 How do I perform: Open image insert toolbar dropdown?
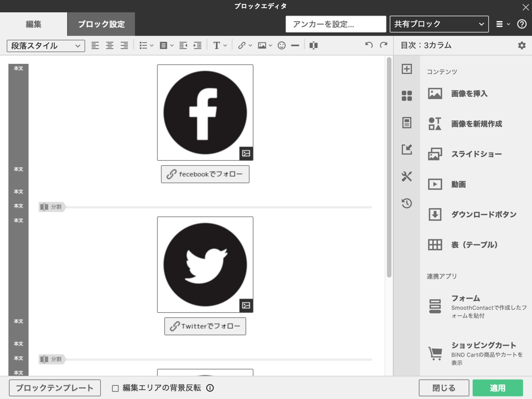click(x=265, y=45)
